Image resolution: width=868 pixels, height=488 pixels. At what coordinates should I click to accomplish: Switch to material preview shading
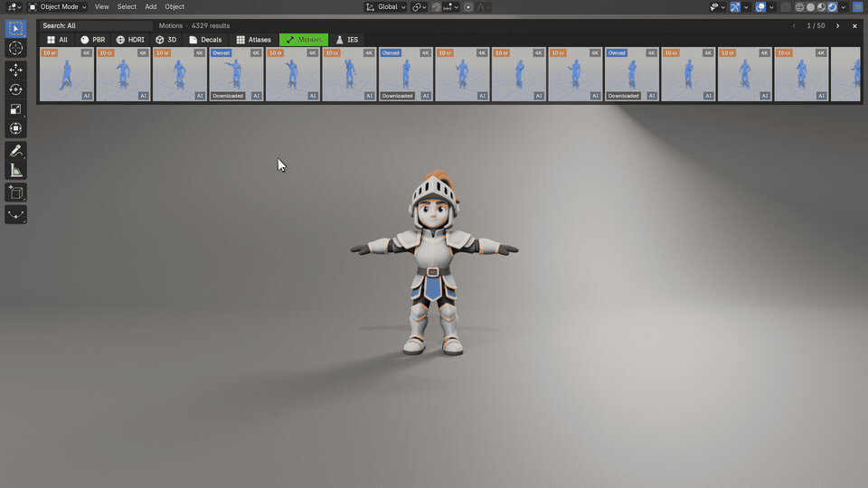[822, 6]
